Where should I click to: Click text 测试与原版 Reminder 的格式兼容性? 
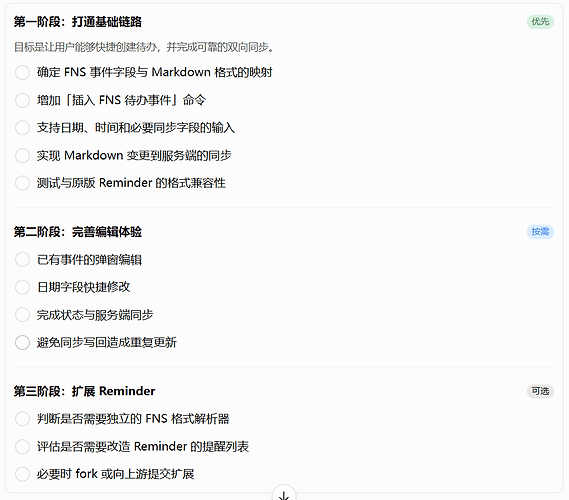(x=131, y=183)
